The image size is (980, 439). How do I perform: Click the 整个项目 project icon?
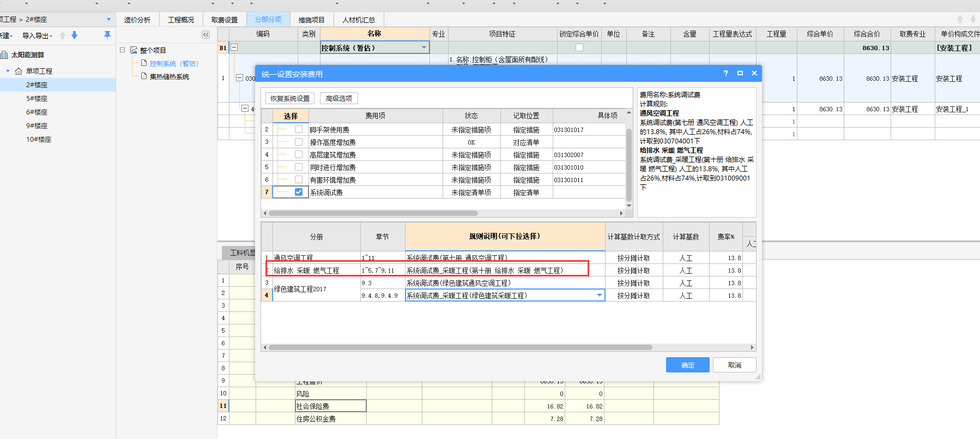(134, 50)
